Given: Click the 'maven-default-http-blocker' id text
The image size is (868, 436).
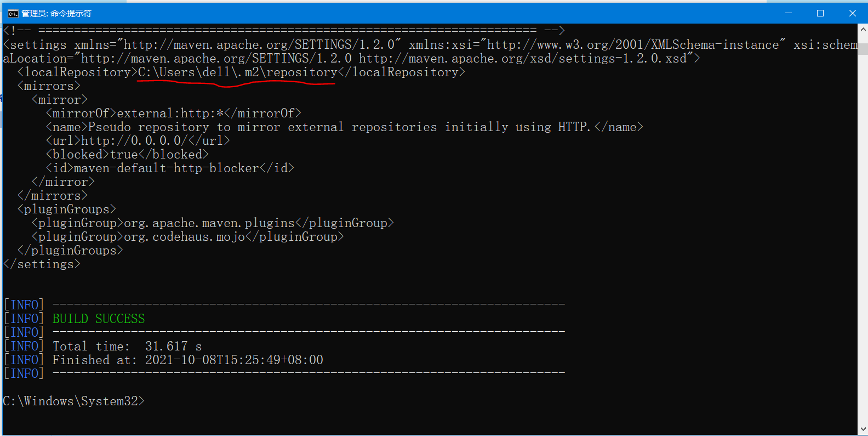Looking at the screenshot, I should [167, 168].
